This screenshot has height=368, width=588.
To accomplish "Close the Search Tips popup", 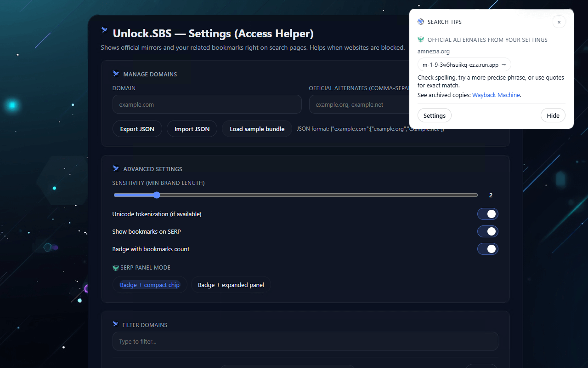I will (559, 22).
